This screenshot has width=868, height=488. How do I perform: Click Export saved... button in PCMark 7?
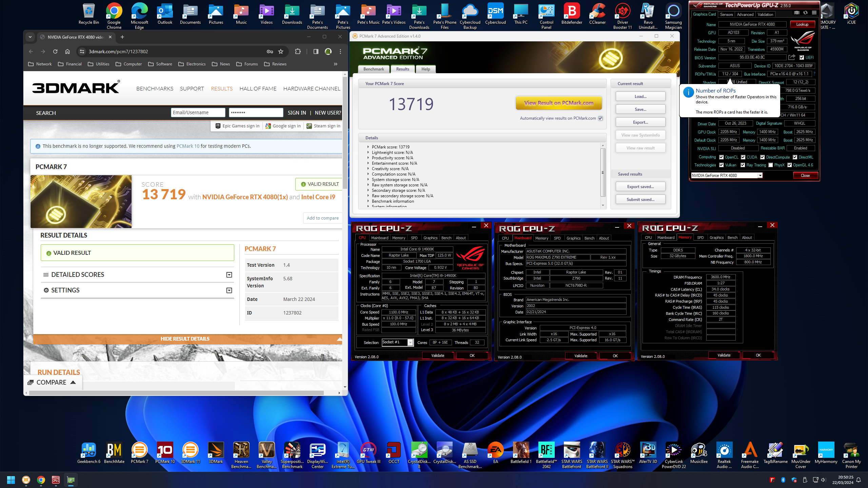click(x=640, y=187)
